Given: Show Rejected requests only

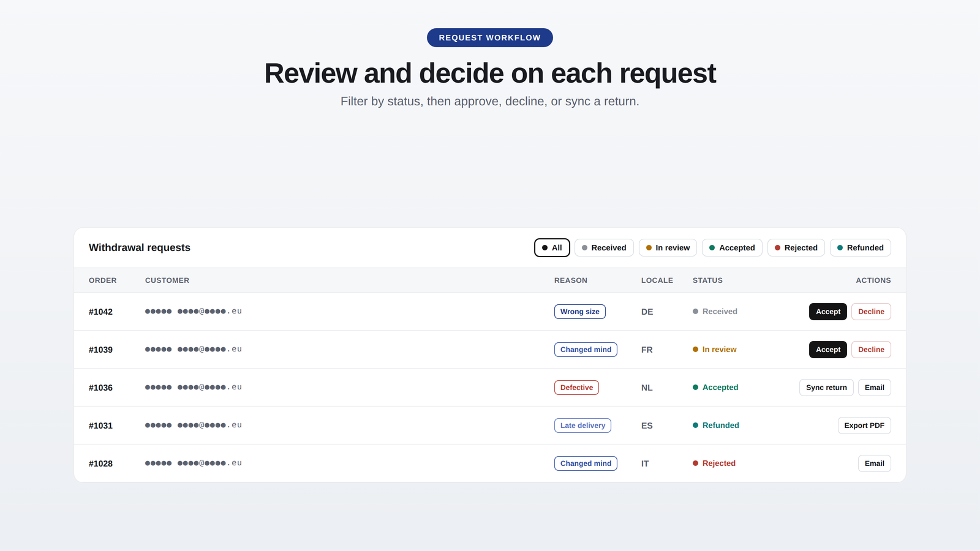Looking at the screenshot, I should [796, 248].
